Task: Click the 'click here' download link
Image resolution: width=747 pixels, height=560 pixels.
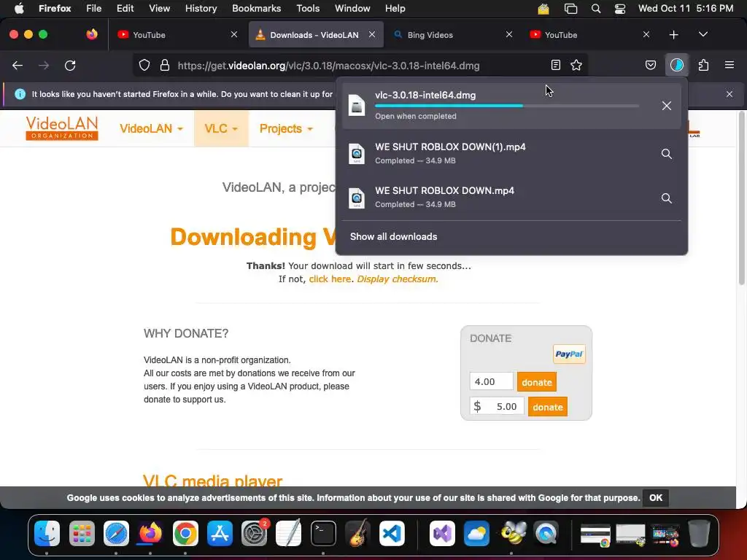Action: [330, 279]
